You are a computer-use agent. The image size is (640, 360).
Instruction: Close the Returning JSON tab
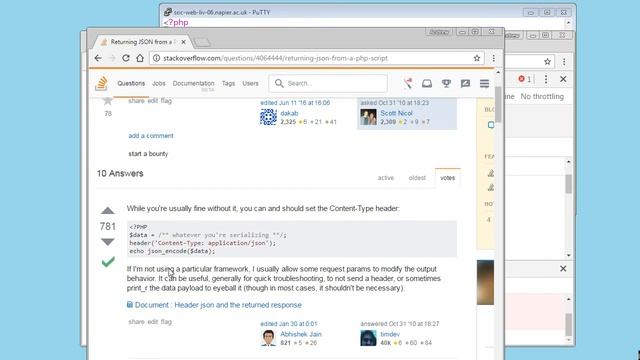[x=184, y=42]
